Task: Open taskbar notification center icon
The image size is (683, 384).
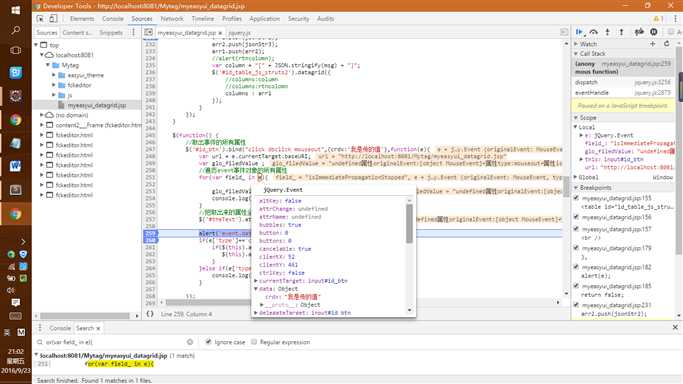Action: [x=16, y=302]
